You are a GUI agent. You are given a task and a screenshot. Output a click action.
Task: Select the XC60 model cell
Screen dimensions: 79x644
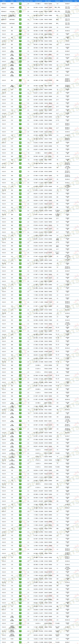(12, 623)
